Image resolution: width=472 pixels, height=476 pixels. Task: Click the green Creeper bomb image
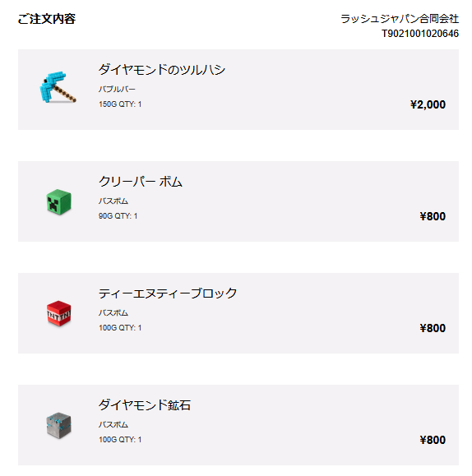[59, 202]
